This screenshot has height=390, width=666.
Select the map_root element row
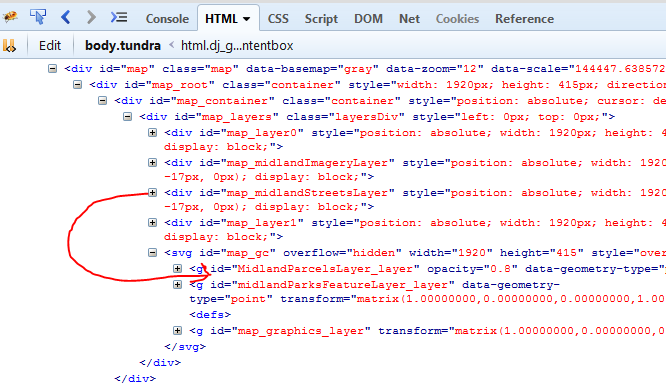378,85
